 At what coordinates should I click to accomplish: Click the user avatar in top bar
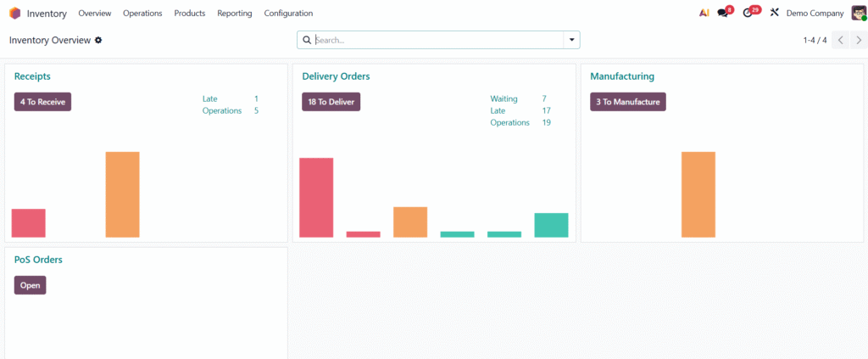859,14
